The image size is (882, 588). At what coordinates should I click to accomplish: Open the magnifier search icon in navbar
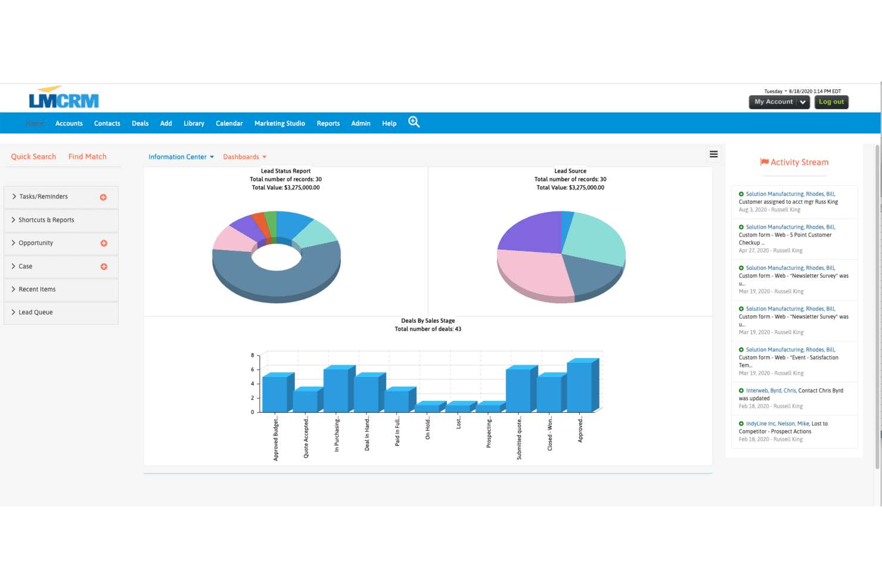(x=414, y=122)
